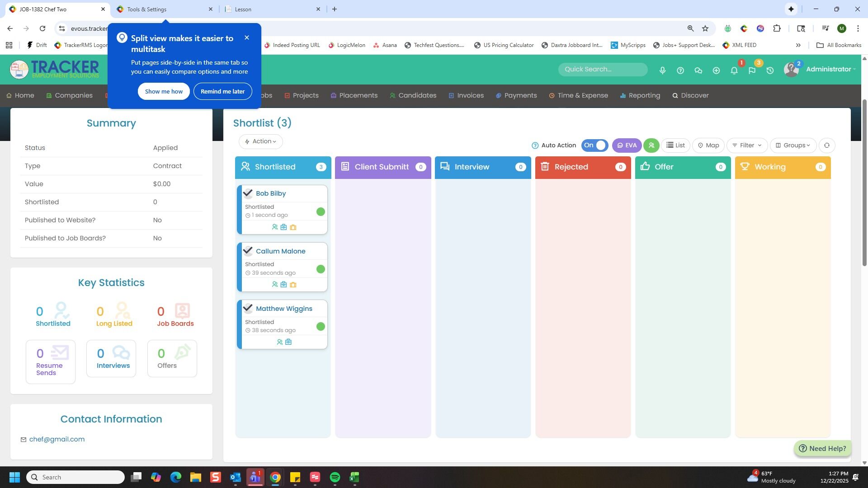The width and height of the screenshot is (868, 488).
Task: Open the help question mark icon in header
Action: pyautogui.click(x=680, y=70)
